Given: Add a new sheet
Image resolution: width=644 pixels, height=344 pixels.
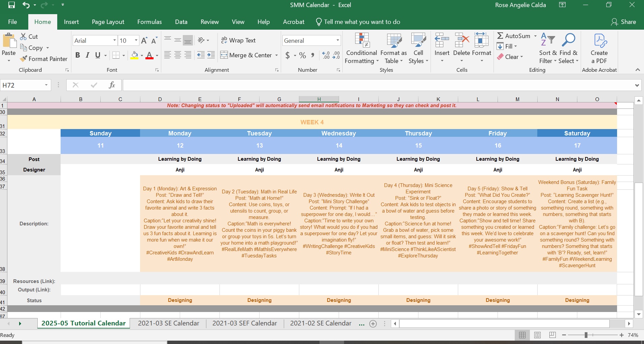Looking at the screenshot, I should (x=373, y=324).
